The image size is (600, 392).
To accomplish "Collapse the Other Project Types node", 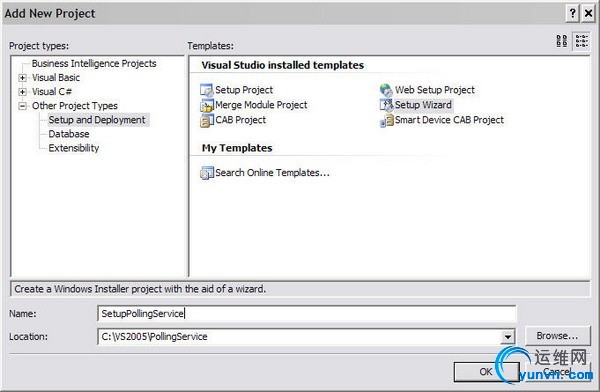I will coord(23,106).
